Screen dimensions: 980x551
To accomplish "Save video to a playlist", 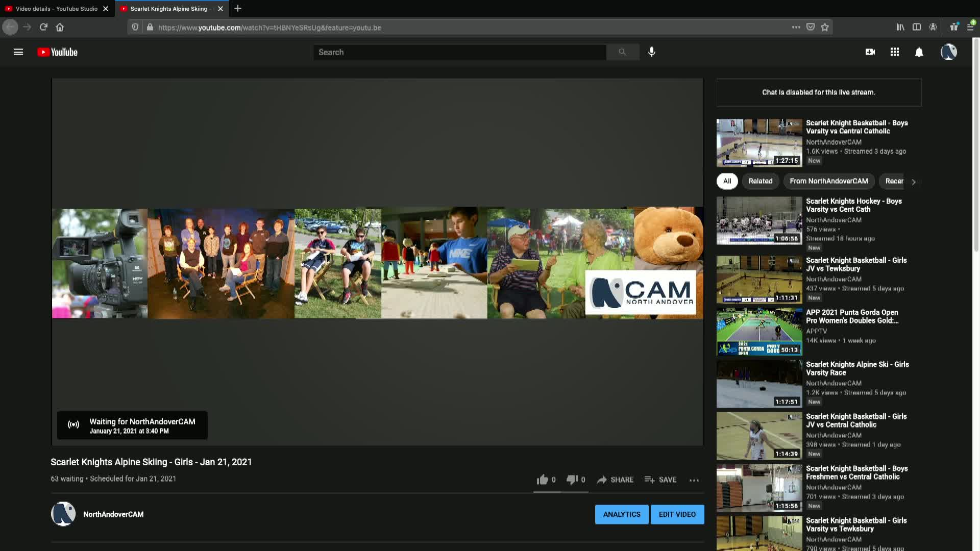I will (660, 480).
